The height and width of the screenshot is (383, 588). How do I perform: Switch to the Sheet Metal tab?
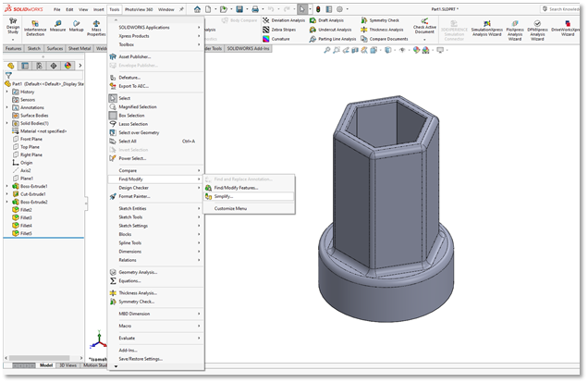click(x=80, y=48)
